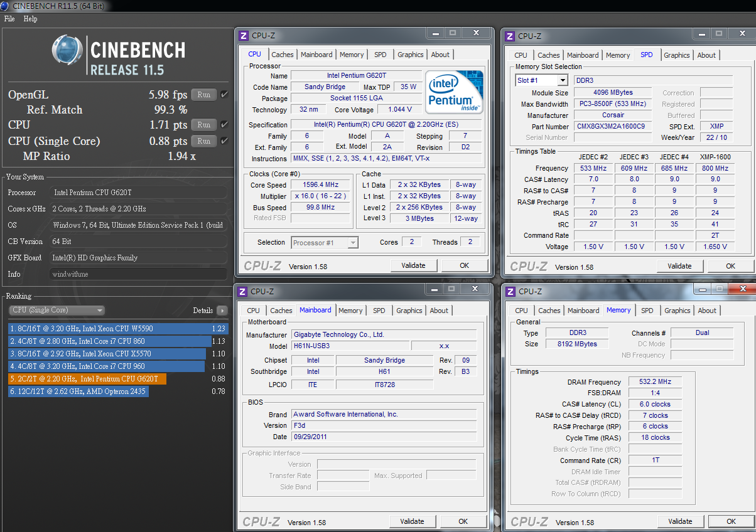
Task: Click the DRAM Frequency value 532.2 MHz
Action: point(654,382)
